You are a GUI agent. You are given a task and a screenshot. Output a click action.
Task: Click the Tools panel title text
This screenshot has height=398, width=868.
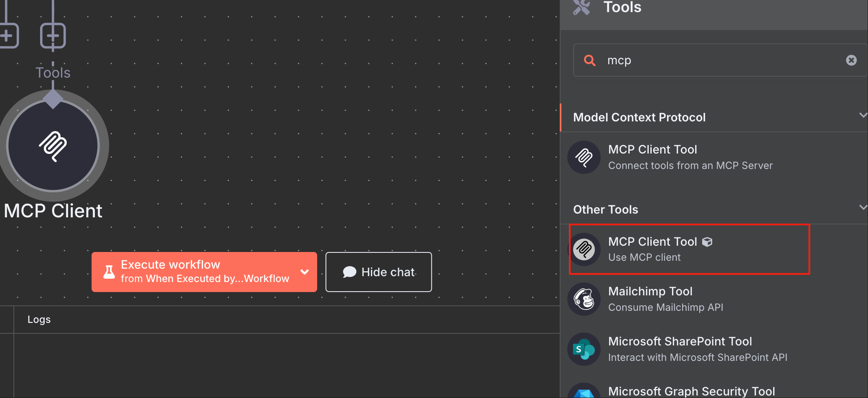(x=622, y=7)
